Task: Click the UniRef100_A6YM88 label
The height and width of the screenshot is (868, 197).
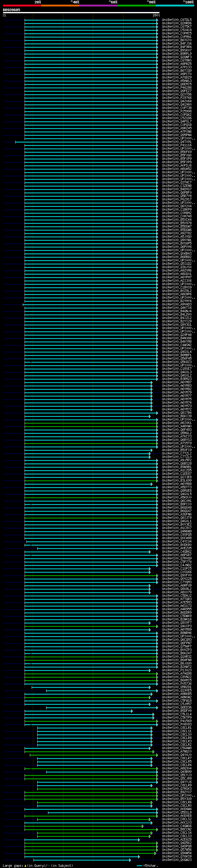Action: (177, 484)
